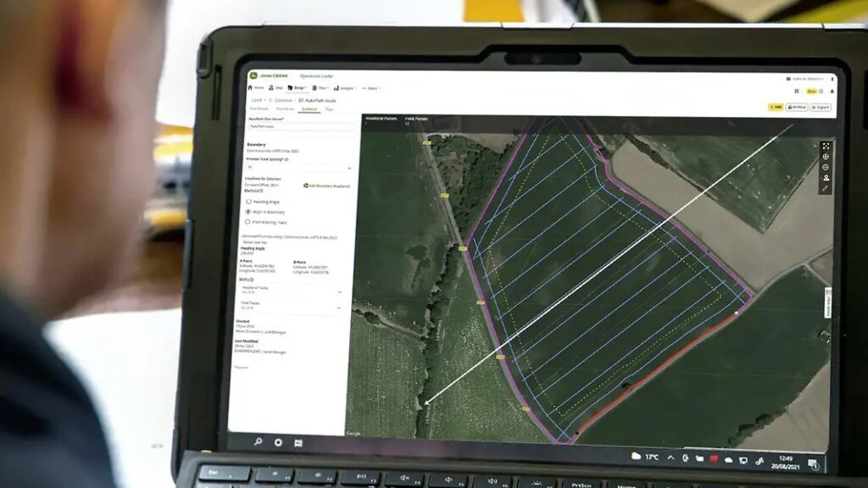
Task: Click the Field Passes counter on the map
Action: click(x=415, y=120)
